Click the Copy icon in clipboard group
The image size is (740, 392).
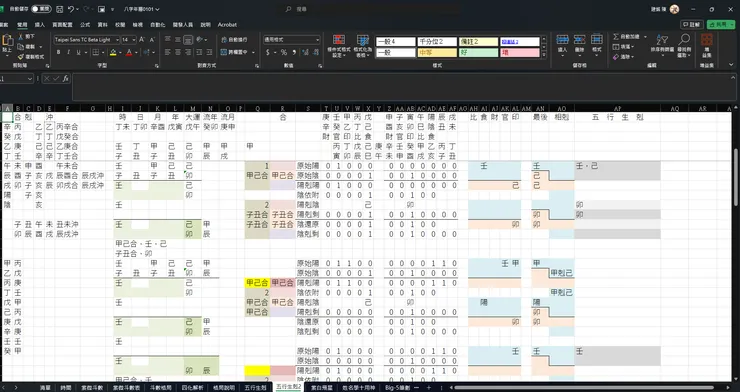click(x=21, y=47)
